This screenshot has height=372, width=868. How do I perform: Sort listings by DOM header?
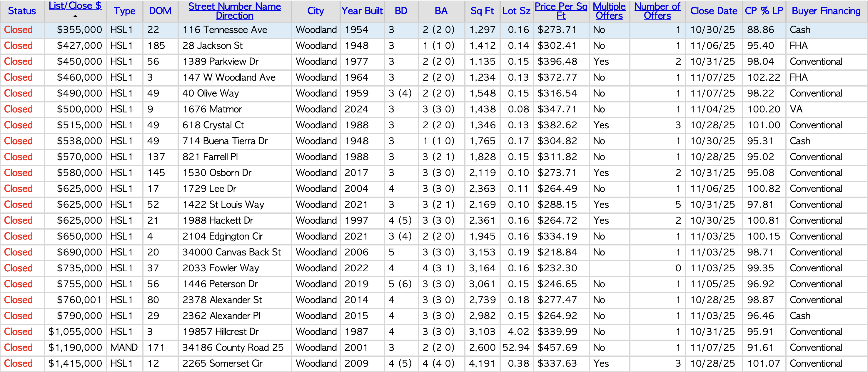[160, 11]
